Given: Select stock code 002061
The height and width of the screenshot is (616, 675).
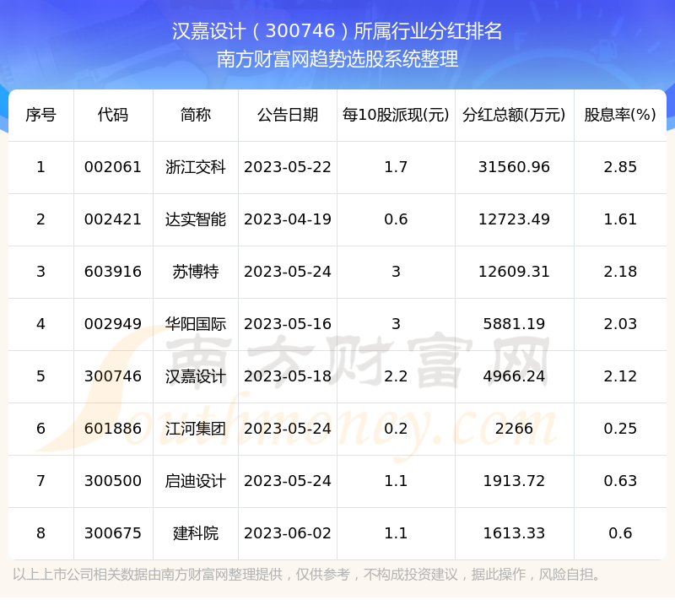Looking at the screenshot, I should click(x=113, y=167).
